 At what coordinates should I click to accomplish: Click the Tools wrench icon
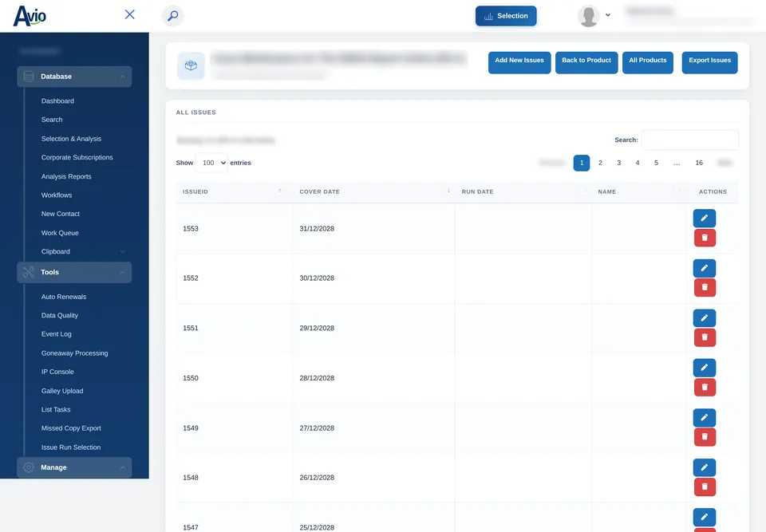29,272
